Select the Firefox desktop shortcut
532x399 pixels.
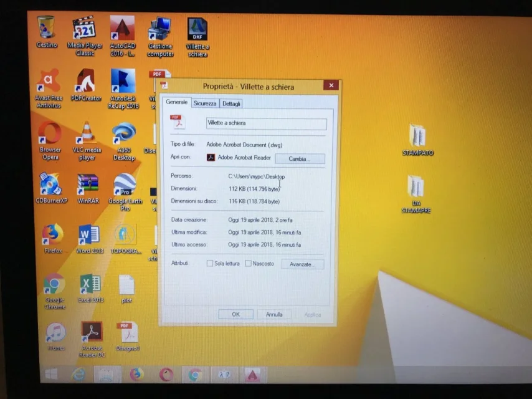pos(53,239)
